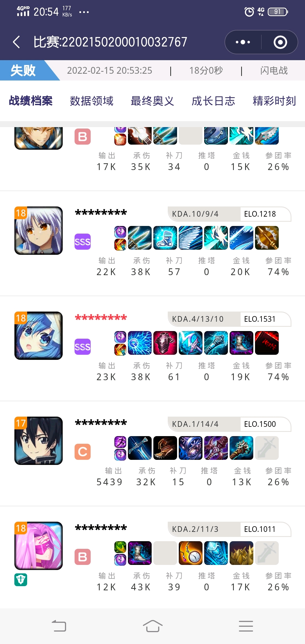The width and height of the screenshot is (305, 644).
Task: Open the black-haired level 17 hero avatar
Action: click(x=38, y=441)
